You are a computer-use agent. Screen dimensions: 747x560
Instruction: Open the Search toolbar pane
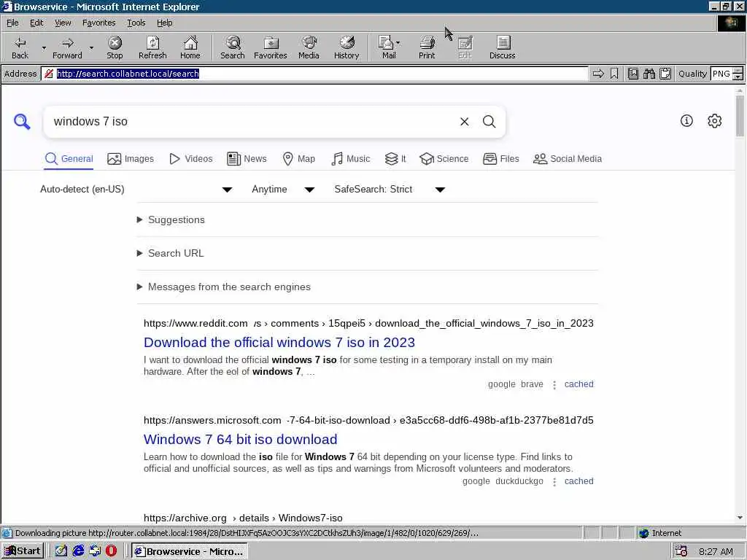[233, 47]
